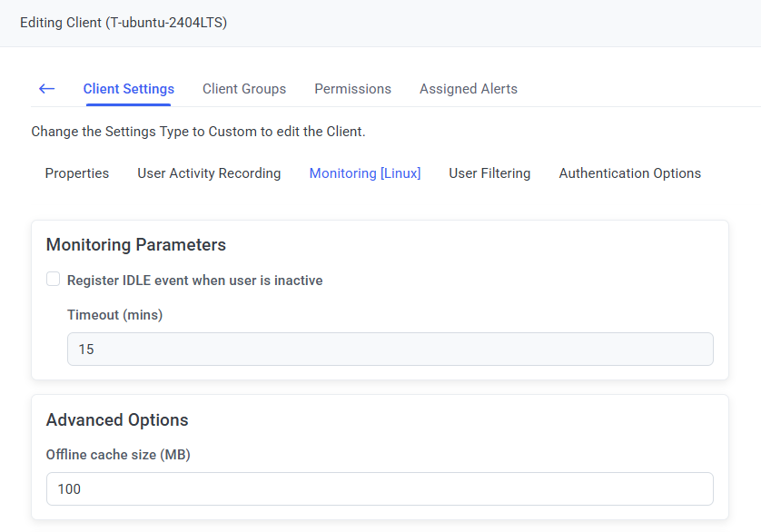Switch to the Client Settings tab

(x=128, y=89)
